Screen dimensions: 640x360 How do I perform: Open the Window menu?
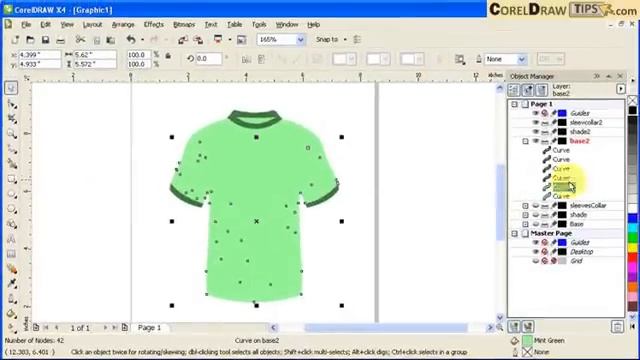click(x=287, y=24)
